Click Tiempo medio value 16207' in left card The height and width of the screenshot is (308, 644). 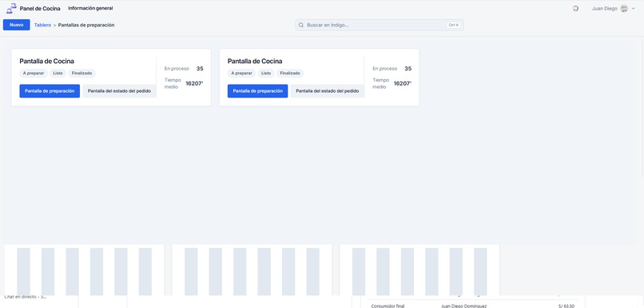pyautogui.click(x=194, y=83)
